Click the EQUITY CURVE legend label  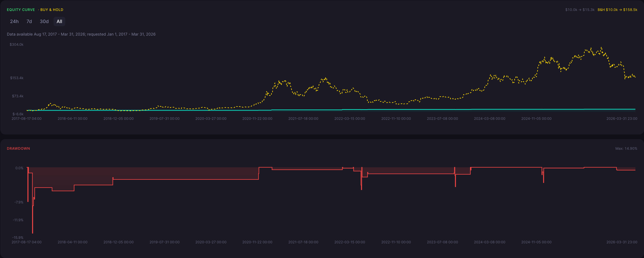[x=21, y=10]
